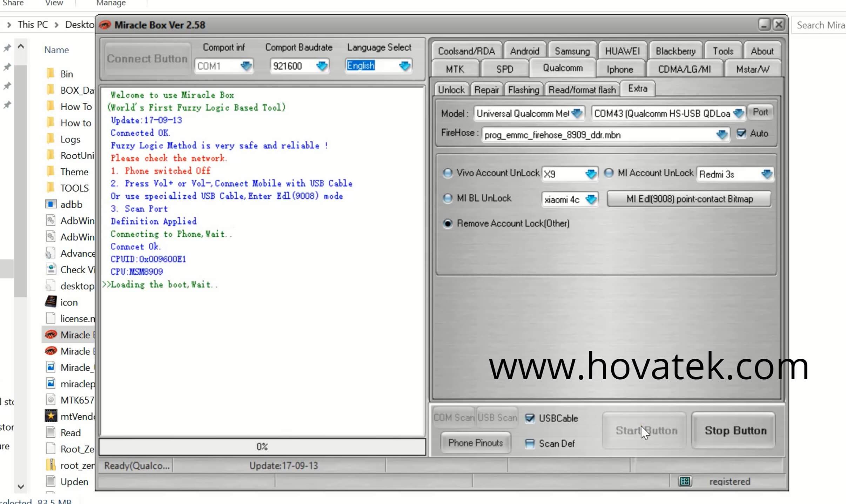Open the xiaomi 4c model dropdown

click(591, 199)
